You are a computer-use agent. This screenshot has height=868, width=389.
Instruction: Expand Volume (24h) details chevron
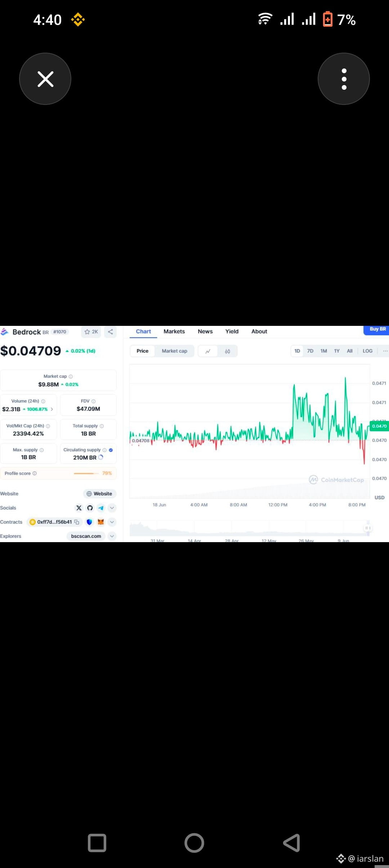click(x=52, y=409)
